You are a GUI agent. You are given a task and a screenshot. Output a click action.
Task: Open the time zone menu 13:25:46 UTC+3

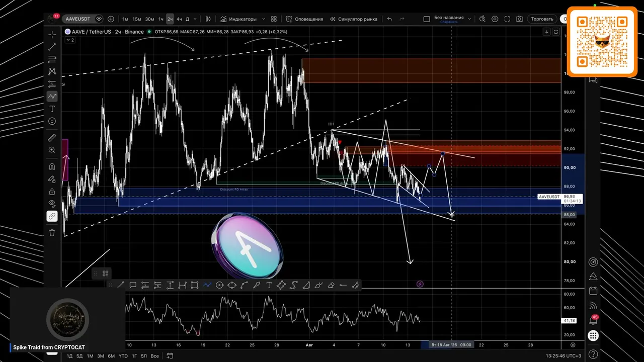click(x=563, y=356)
